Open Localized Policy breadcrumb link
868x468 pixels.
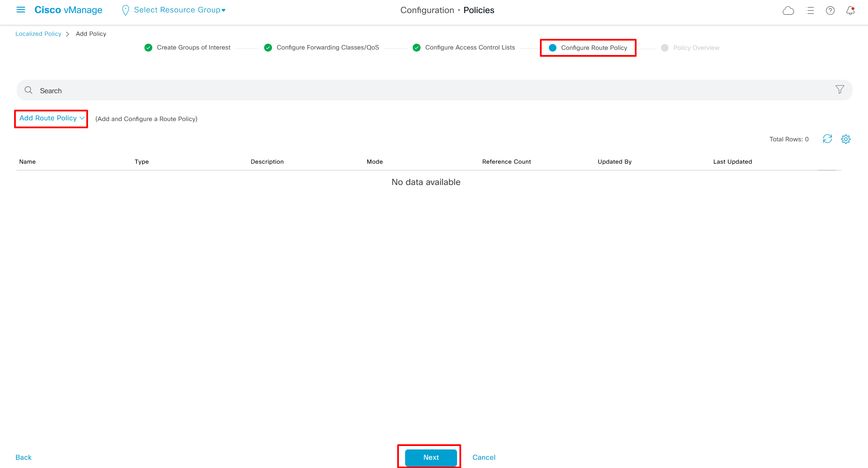(x=38, y=34)
